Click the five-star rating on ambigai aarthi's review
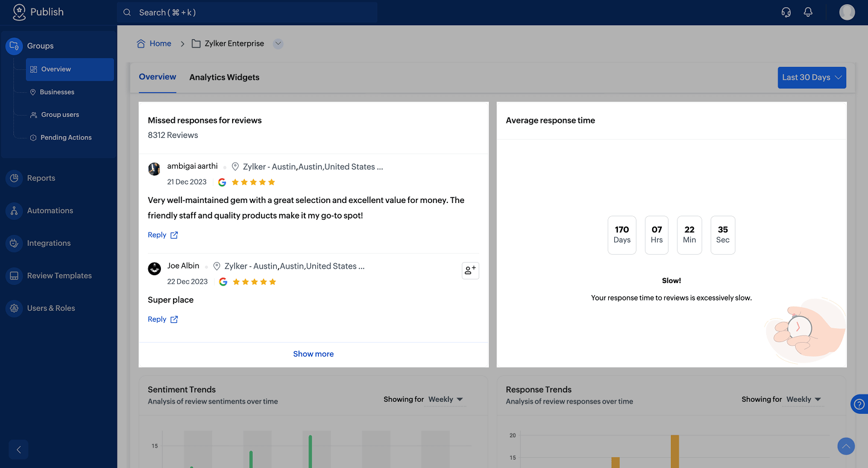The width and height of the screenshot is (868, 468). tap(254, 182)
